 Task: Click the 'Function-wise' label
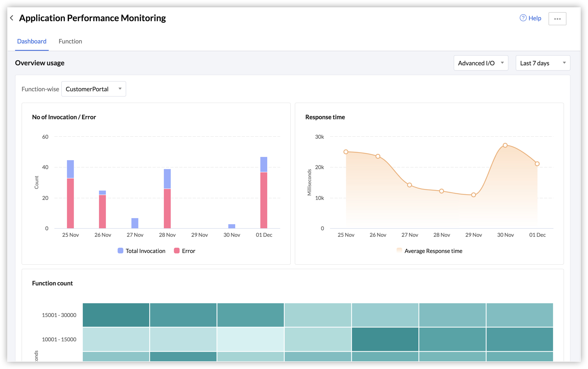pyautogui.click(x=40, y=89)
